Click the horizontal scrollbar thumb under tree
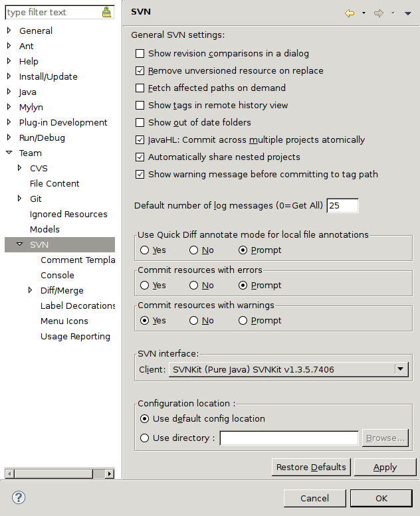The image size is (420, 516). [54, 474]
